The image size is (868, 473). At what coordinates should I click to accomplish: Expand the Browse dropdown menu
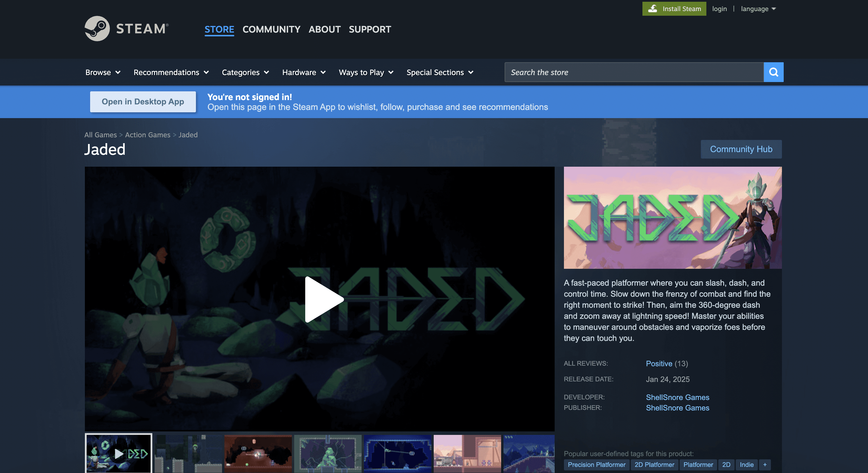(103, 72)
